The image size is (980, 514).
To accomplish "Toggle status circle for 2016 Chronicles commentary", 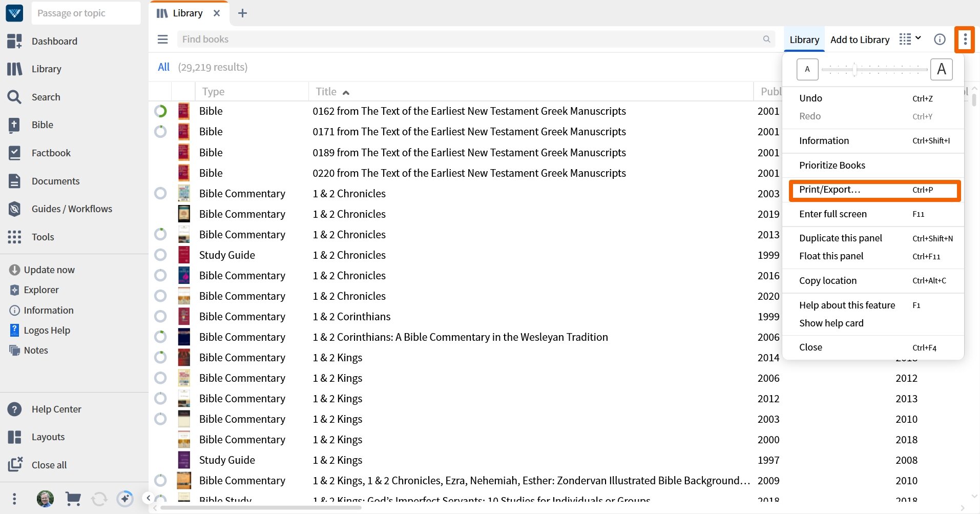I will [x=160, y=275].
